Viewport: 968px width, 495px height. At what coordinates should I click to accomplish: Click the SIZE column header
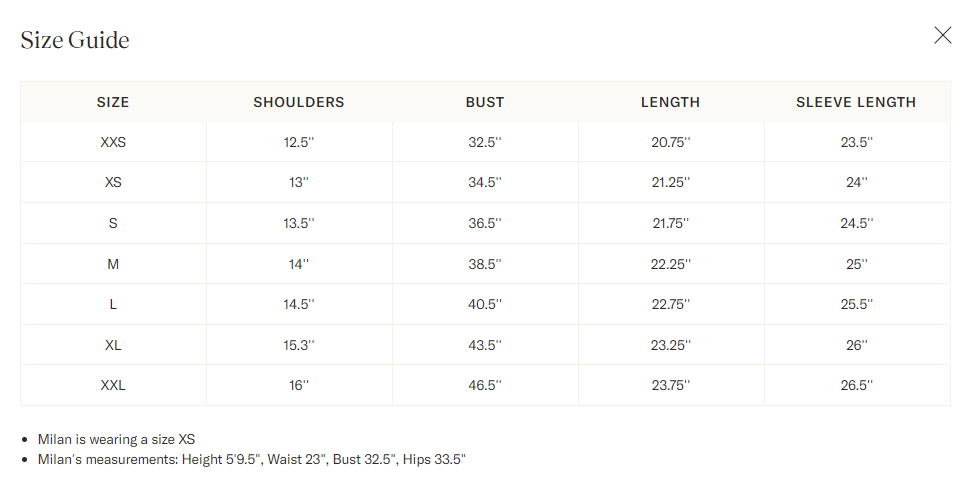(x=113, y=102)
